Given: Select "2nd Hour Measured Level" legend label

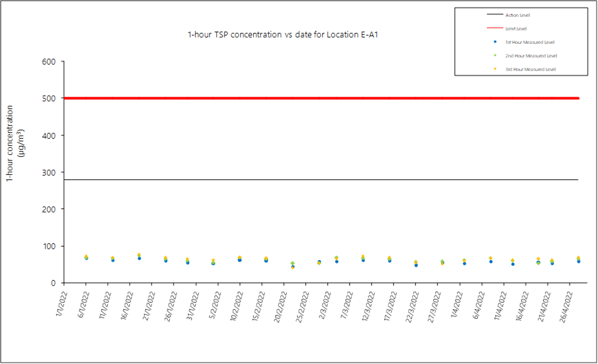Looking at the screenshot, I should point(531,56).
